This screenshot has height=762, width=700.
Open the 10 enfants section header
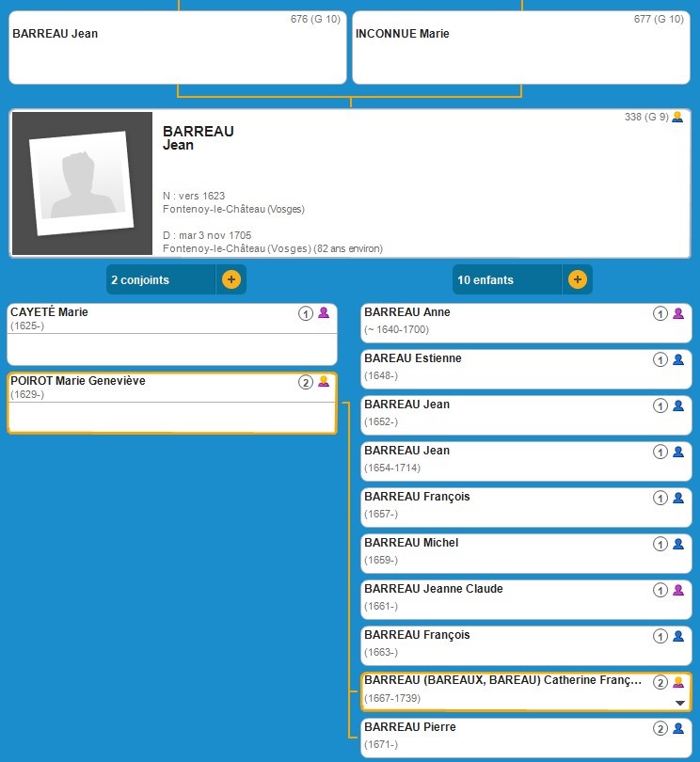pos(508,279)
